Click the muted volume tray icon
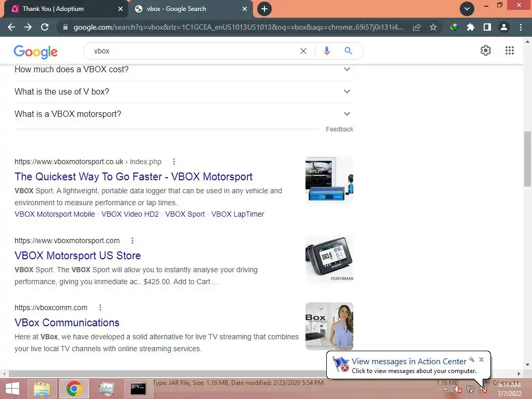The height and width of the screenshot is (399, 532). tap(458, 389)
